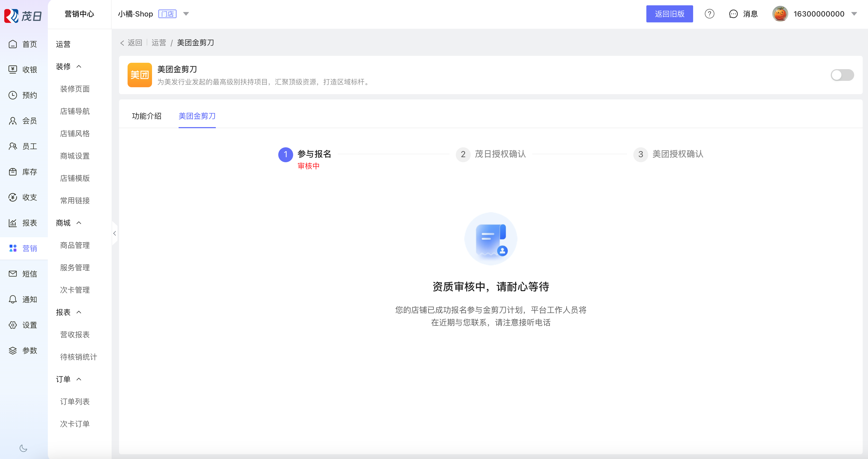868x459 pixels.
Task: Select the 库存 inventory box icon
Action: [13, 172]
